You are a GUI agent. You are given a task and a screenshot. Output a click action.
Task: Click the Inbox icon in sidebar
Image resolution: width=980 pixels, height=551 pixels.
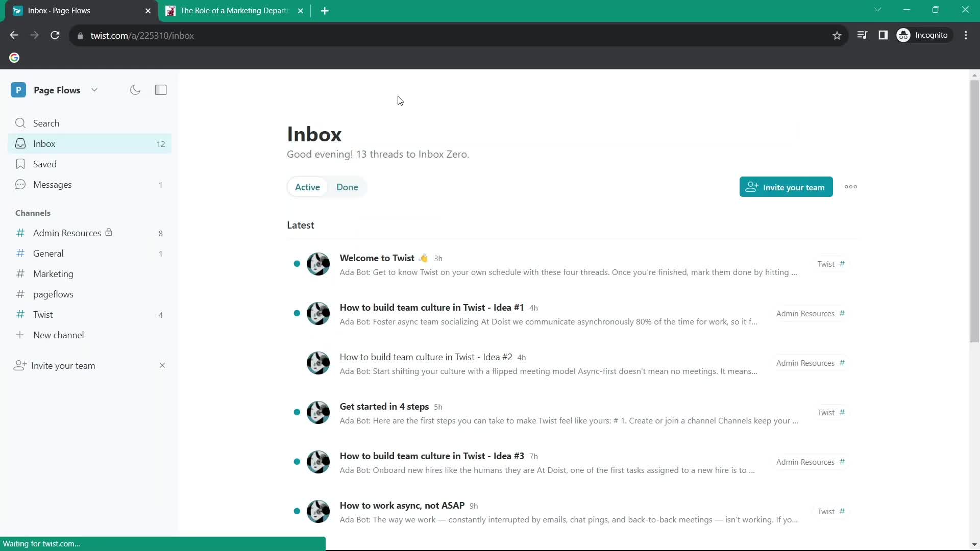coord(20,143)
